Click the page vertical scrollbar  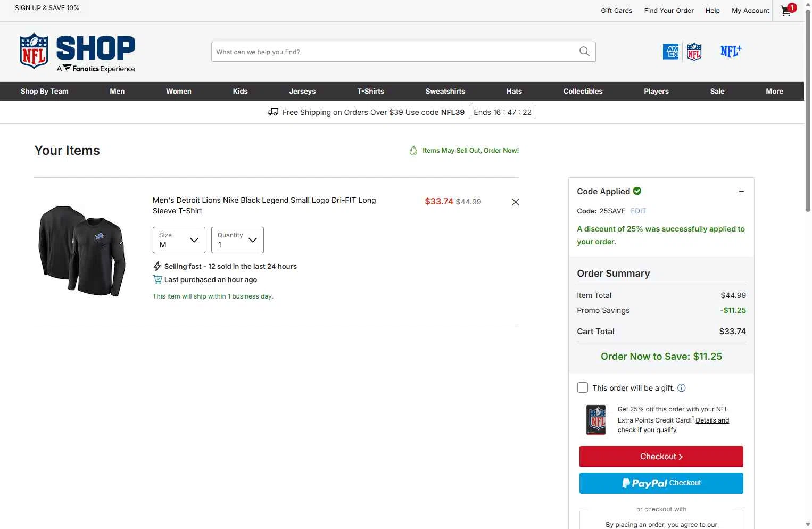tap(808, 111)
